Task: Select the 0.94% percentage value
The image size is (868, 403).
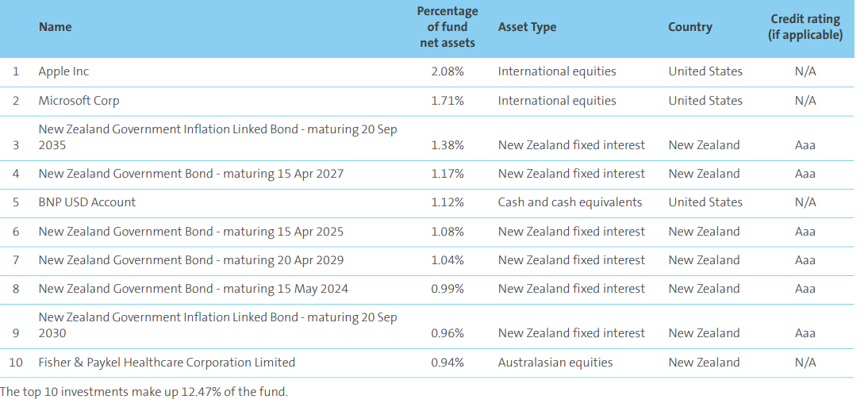Action: point(447,363)
